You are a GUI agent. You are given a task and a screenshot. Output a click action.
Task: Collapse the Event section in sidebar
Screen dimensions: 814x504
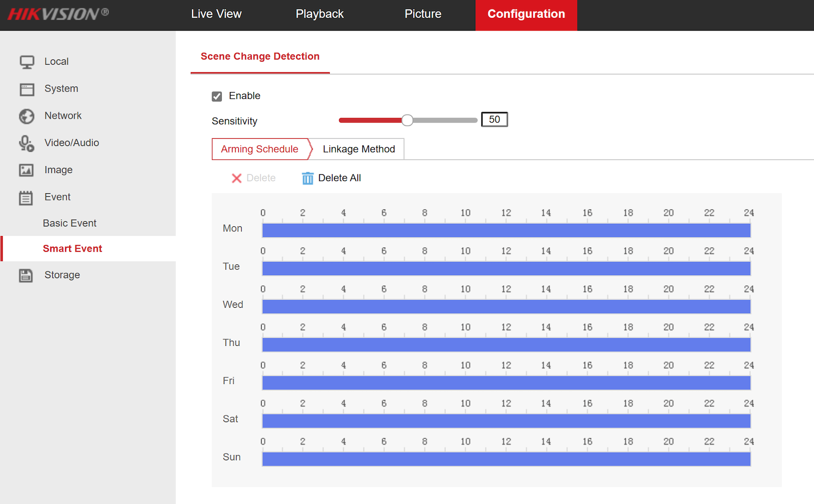(57, 197)
